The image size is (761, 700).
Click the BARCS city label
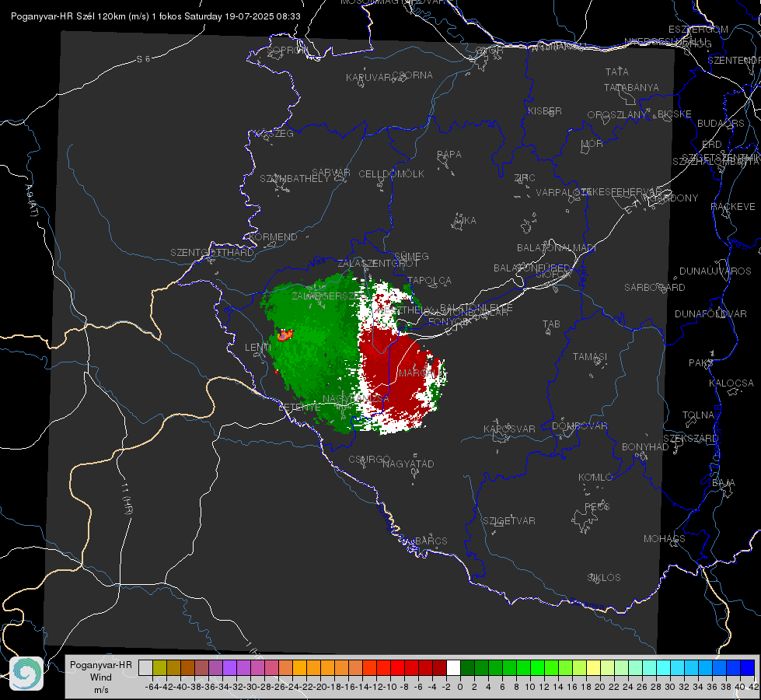431,541
